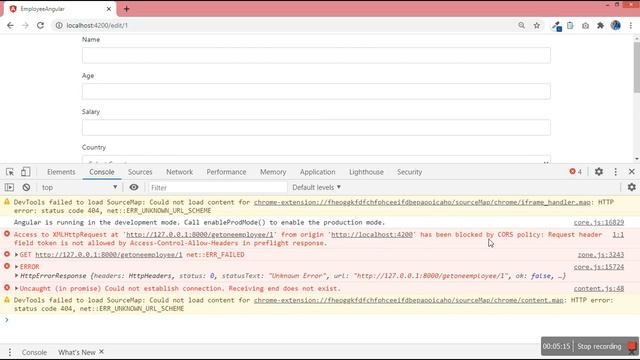Image resolution: width=640 pixels, height=360 pixels.
Task: Click the Name input field
Action: coord(316,55)
